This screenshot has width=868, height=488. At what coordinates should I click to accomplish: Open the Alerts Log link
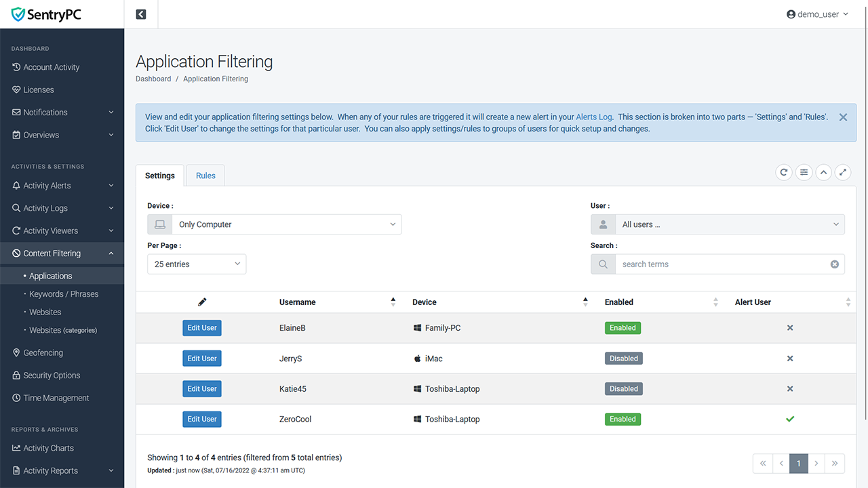[594, 117]
